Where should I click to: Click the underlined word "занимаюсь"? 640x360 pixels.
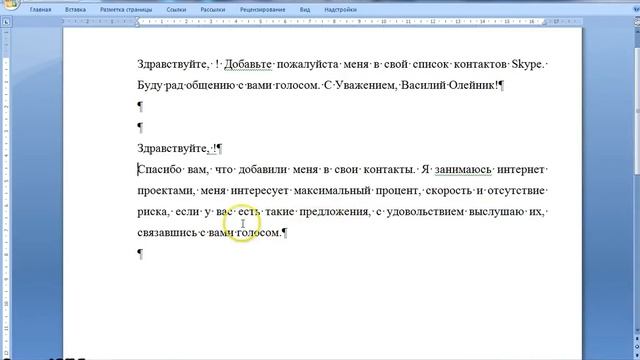coord(463,170)
